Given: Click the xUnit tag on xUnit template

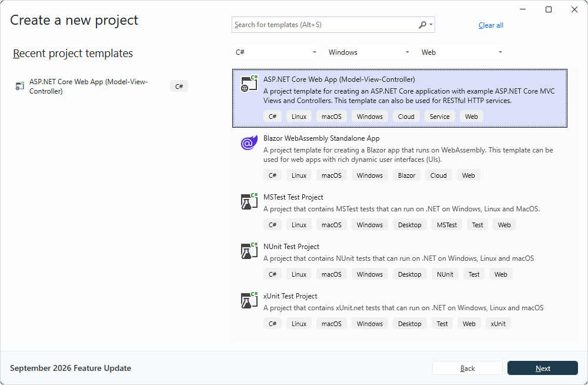Looking at the screenshot, I should click(x=498, y=324).
